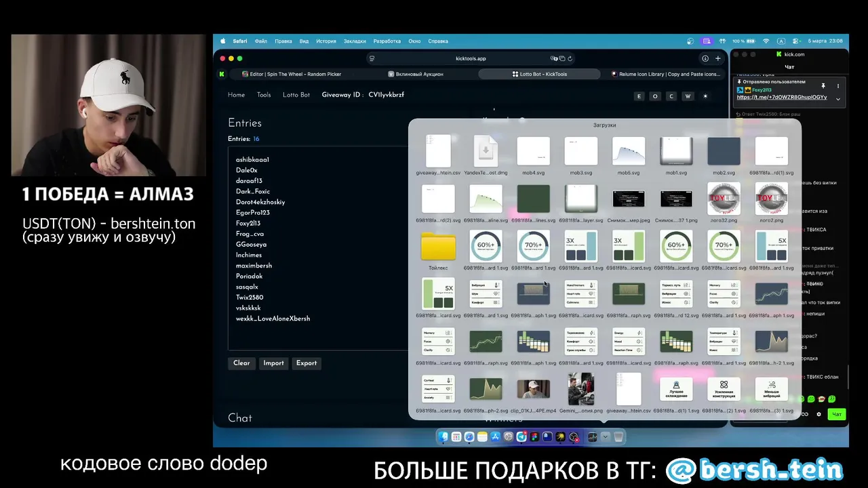This screenshot has width=868, height=488.
Task: Go to Home in the KickTools nav
Action: [x=236, y=95]
